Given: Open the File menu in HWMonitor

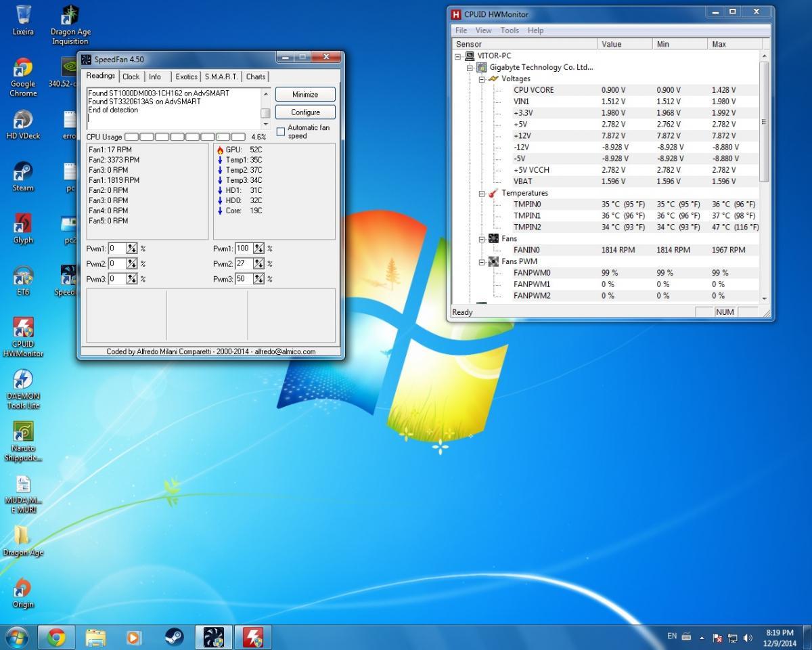Looking at the screenshot, I should click(x=461, y=30).
